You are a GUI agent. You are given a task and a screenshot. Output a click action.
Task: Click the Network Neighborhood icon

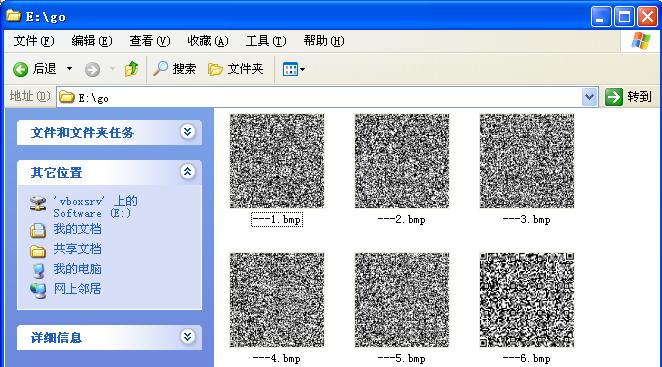click(38, 290)
